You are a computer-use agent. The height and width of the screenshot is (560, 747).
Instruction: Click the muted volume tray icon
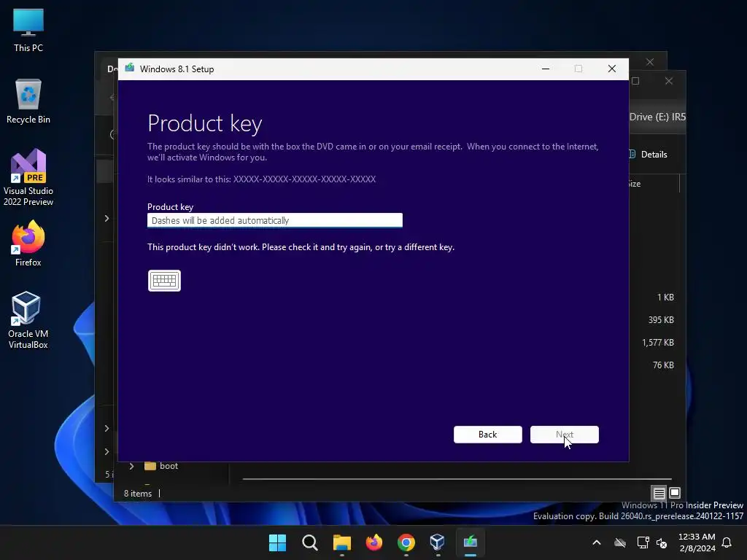pyautogui.click(x=662, y=542)
